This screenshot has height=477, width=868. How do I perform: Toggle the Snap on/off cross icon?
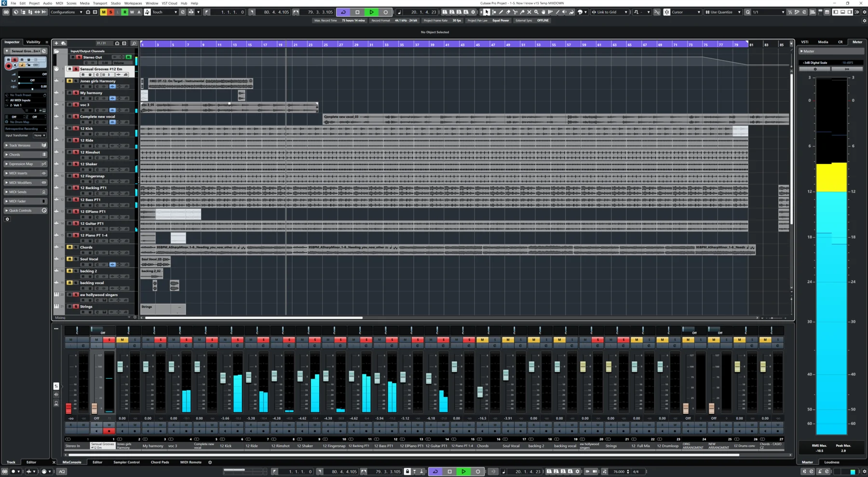tap(666, 12)
